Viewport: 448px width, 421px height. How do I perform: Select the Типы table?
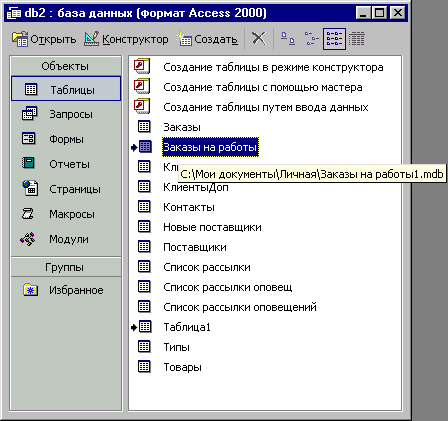(x=176, y=347)
